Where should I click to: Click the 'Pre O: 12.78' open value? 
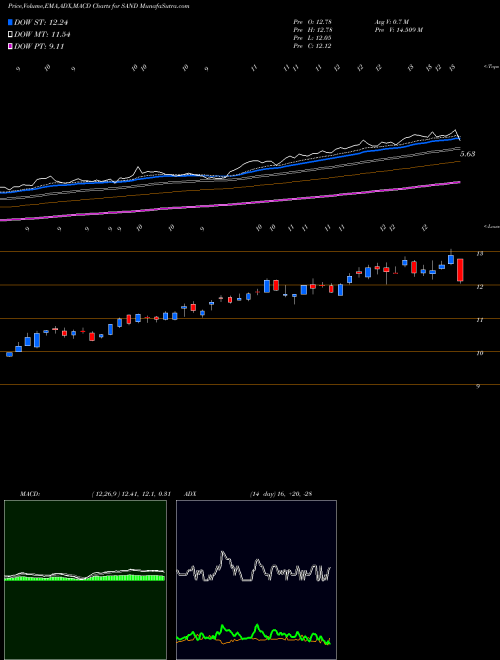tap(312, 21)
